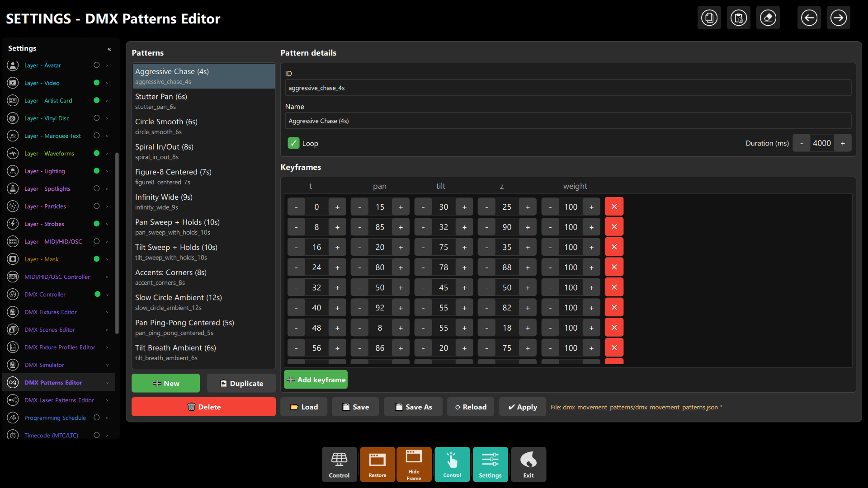Click the Exit icon in the bottom dock

(x=528, y=465)
